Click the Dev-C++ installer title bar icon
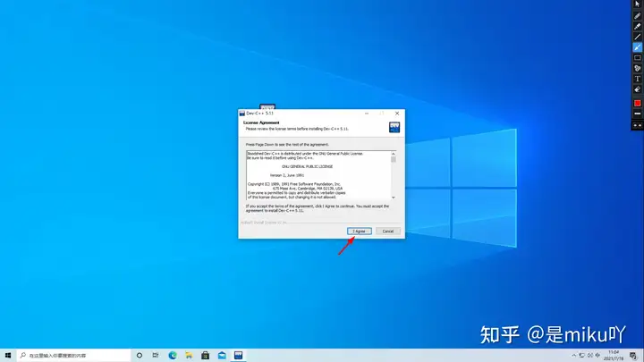Viewport: 644px width, 362px height. 241,114
